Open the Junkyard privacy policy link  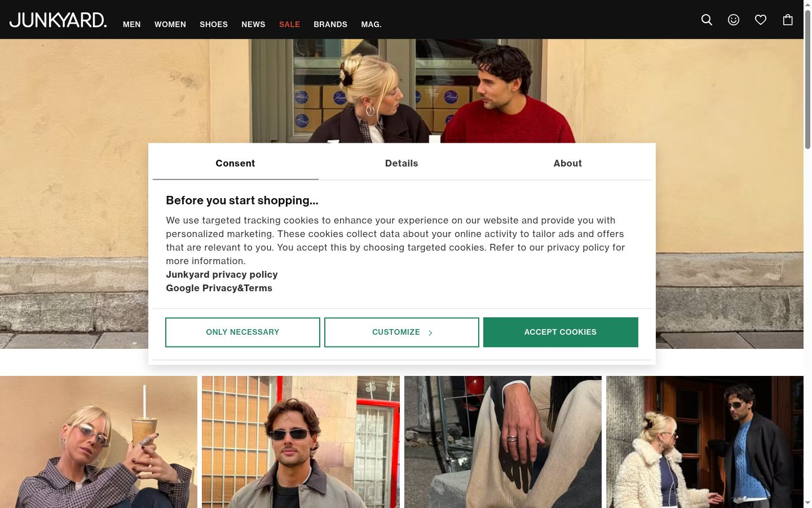pyautogui.click(x=222, y=274)
